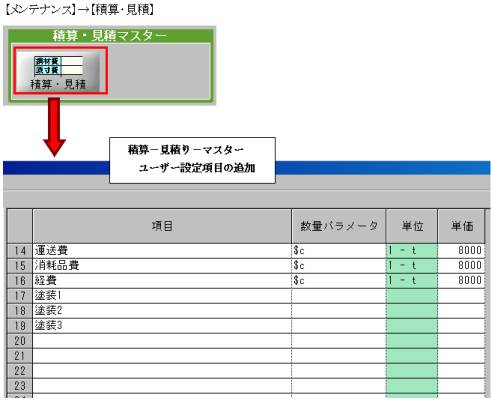Click the 単価 column header
492x401 pixels.
pyautogui.click(x=461, y=226)
